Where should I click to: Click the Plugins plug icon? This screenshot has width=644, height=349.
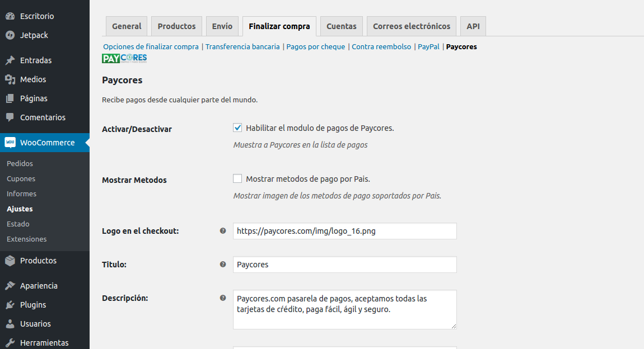(x=10, y=305)
